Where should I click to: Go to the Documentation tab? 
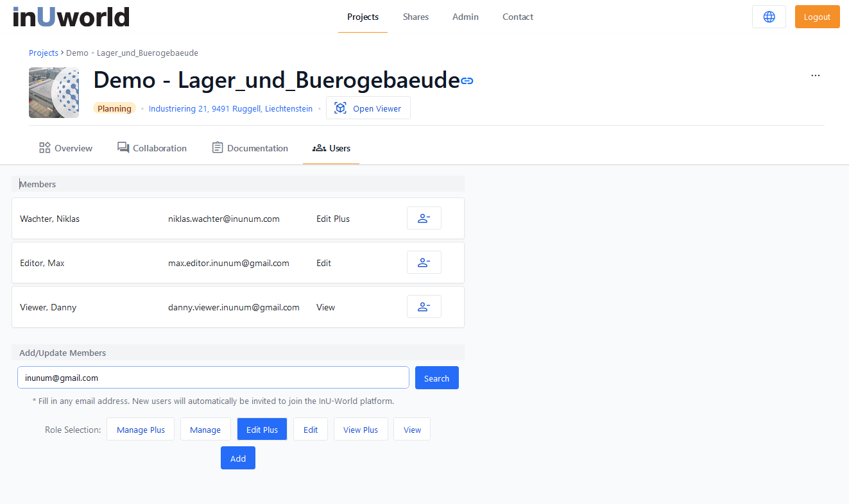pos(250,148)
